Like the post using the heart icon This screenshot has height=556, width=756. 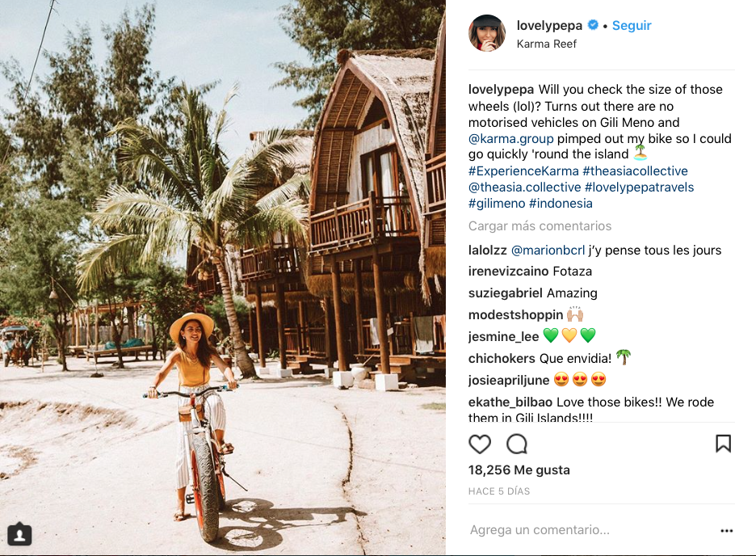480,444
